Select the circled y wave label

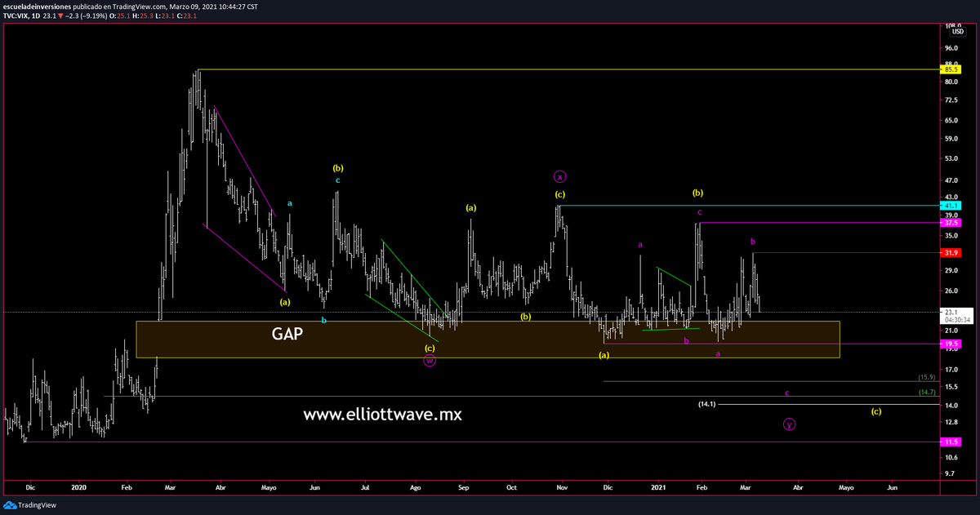789,424
